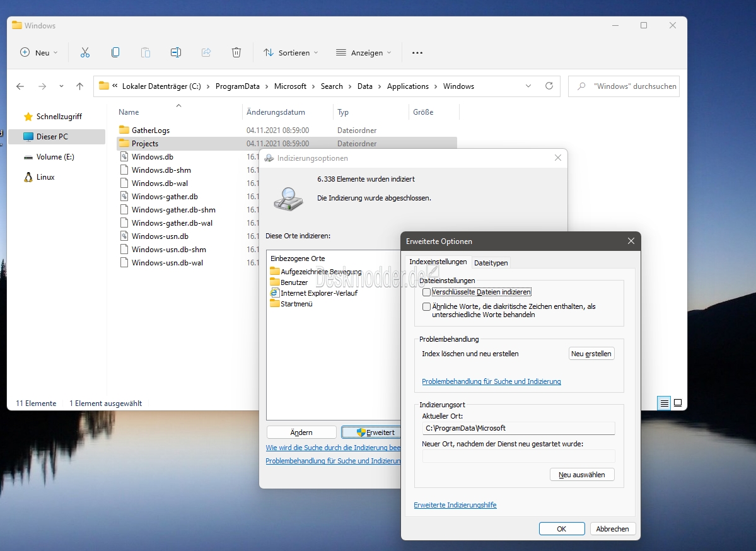Close the Erweiterte Optionen dialog
756x551 pixels.
tap(631, 241)
